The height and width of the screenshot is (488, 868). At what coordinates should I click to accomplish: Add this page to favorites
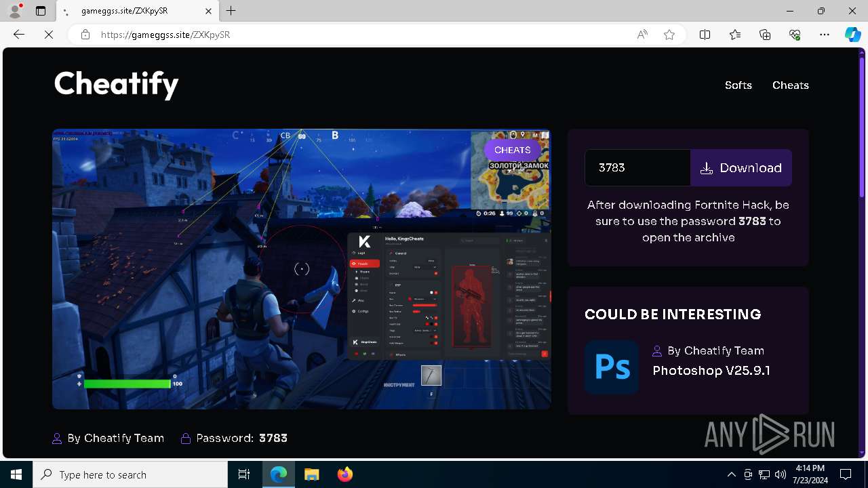669,35
